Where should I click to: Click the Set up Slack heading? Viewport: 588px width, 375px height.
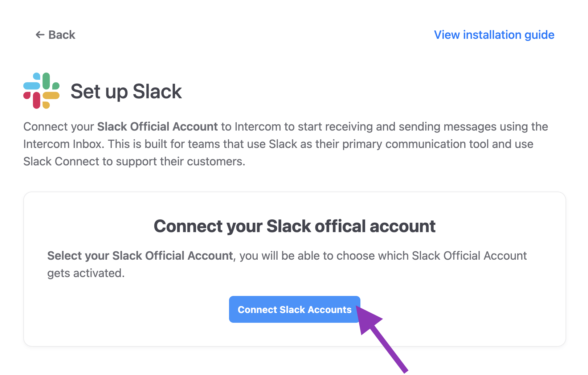tap(126, 91)
